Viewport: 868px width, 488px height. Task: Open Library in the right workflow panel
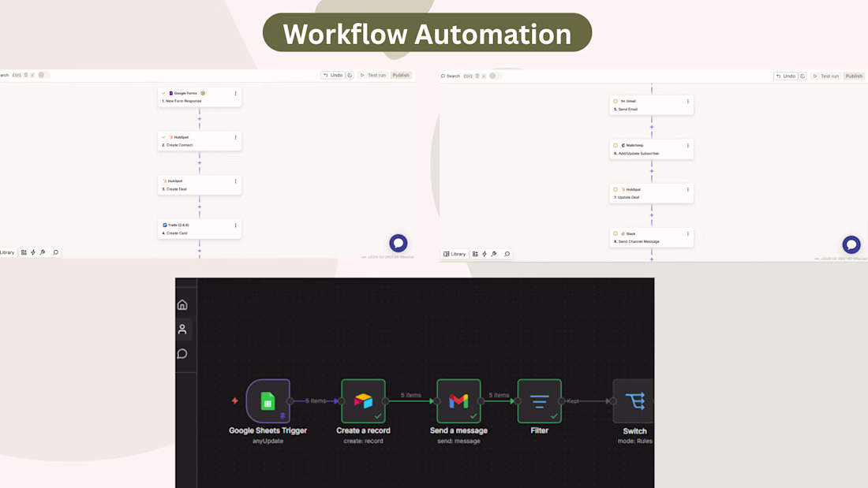(x=455, y=254)
